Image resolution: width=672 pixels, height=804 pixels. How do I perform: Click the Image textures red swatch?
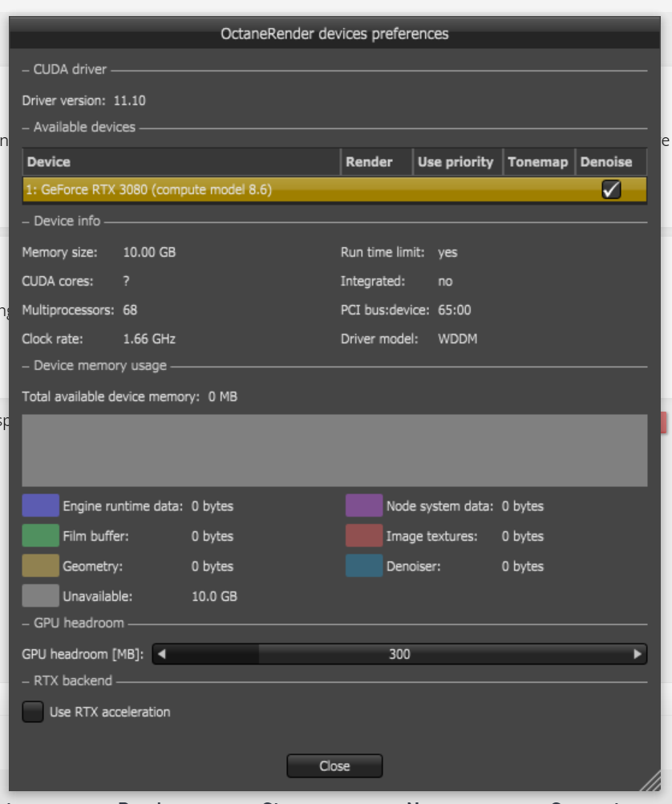pyautogui.click(x=363, y=535)
